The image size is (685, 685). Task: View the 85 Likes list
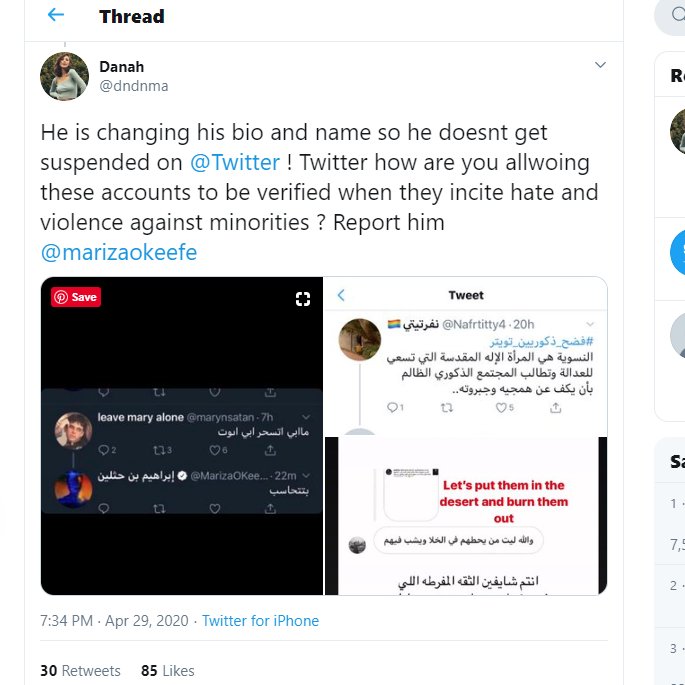tap(168, 671)
